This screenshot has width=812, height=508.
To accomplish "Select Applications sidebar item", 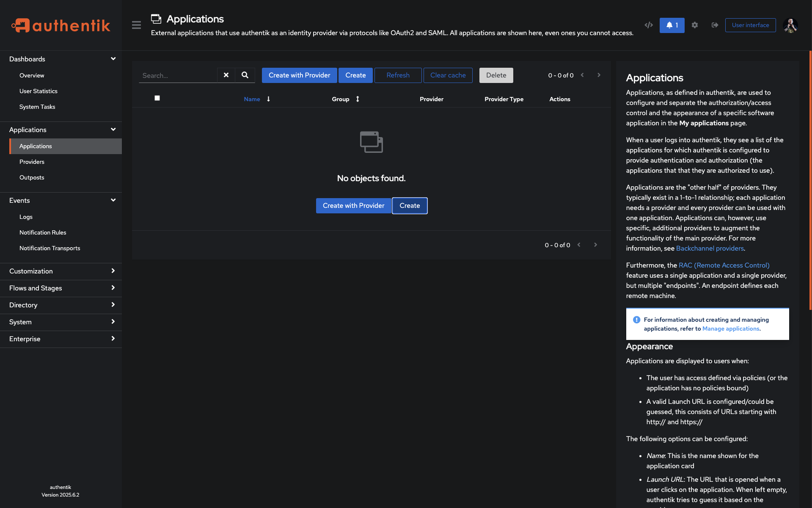I will (66, 146).
